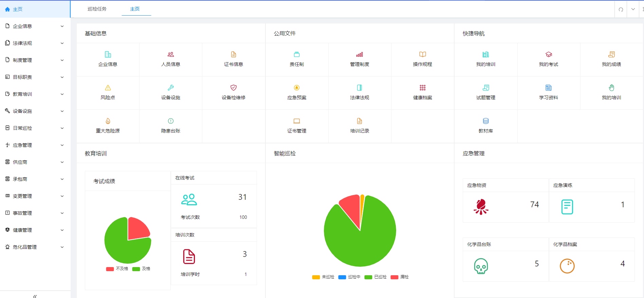Open the 我的考试 graduation cap icon
The width and height of the screenshot is (644, 298).
[x=549, y=54]
